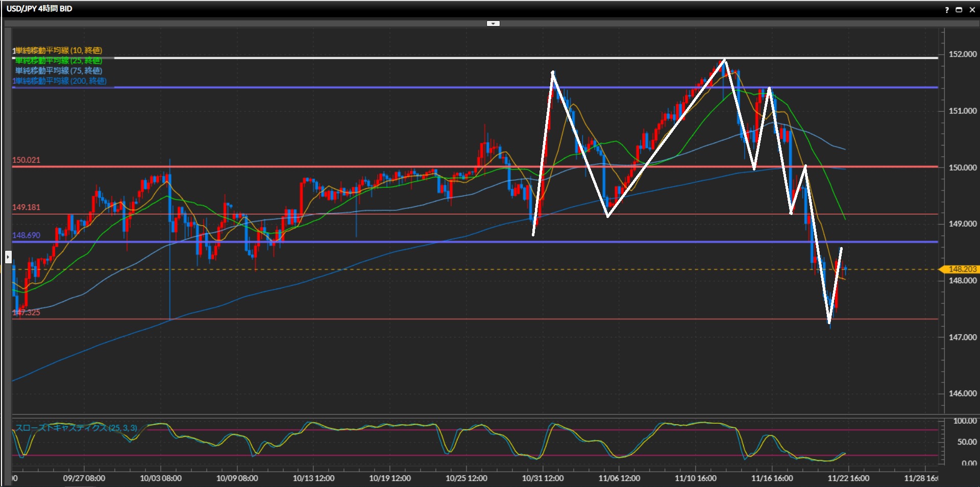Close the USD/JPY chart window

point(972,10)
